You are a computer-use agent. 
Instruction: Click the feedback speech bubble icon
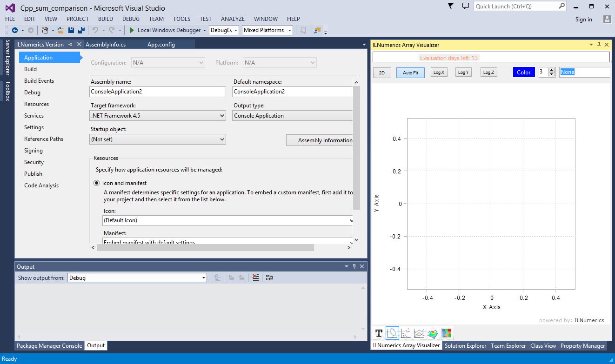pyautogui.click(x=465, y=6)
